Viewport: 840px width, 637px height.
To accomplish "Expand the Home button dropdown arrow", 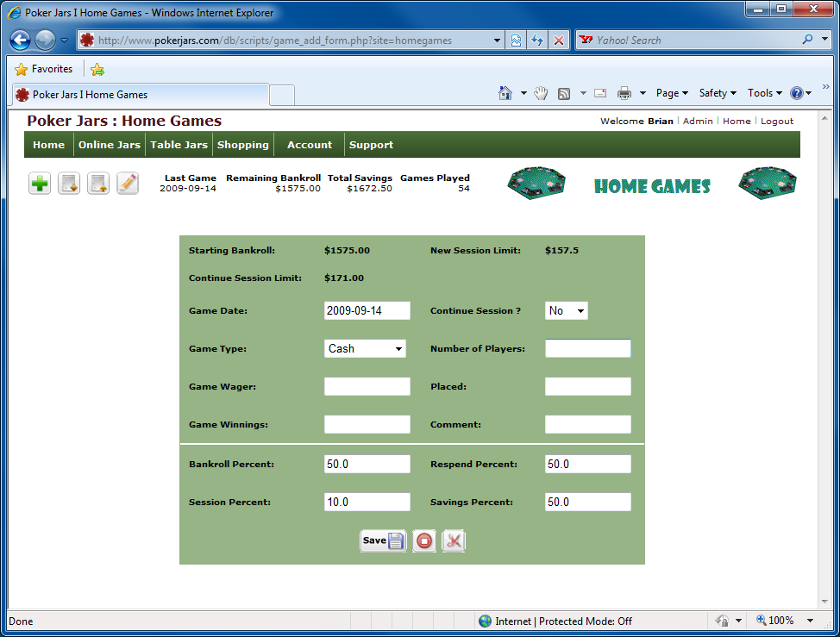I will tap(523, 94).
